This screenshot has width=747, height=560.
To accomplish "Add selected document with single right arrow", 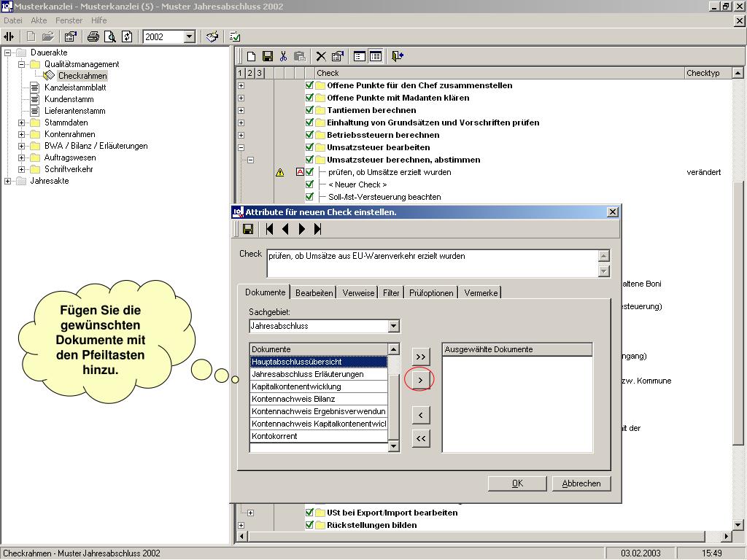I will coord(421,380).
